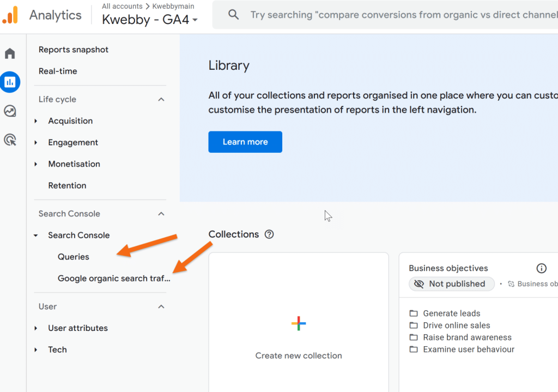The image size is (558, 392).
Task: Open the Home icon in the left navigation
Action: [x=10, y=53]
